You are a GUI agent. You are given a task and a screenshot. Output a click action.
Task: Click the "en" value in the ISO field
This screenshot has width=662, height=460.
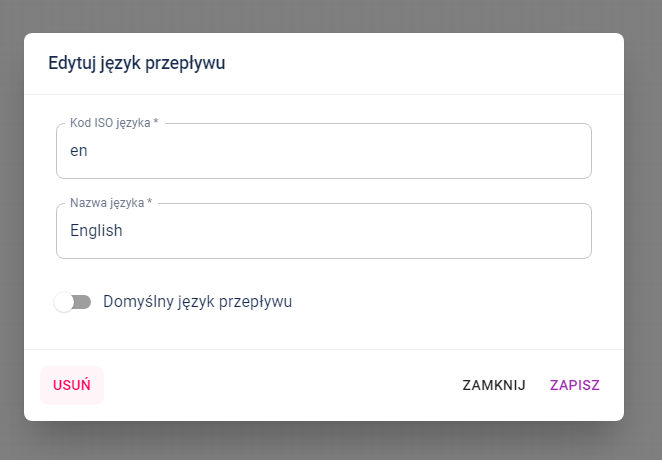[79, 151]
